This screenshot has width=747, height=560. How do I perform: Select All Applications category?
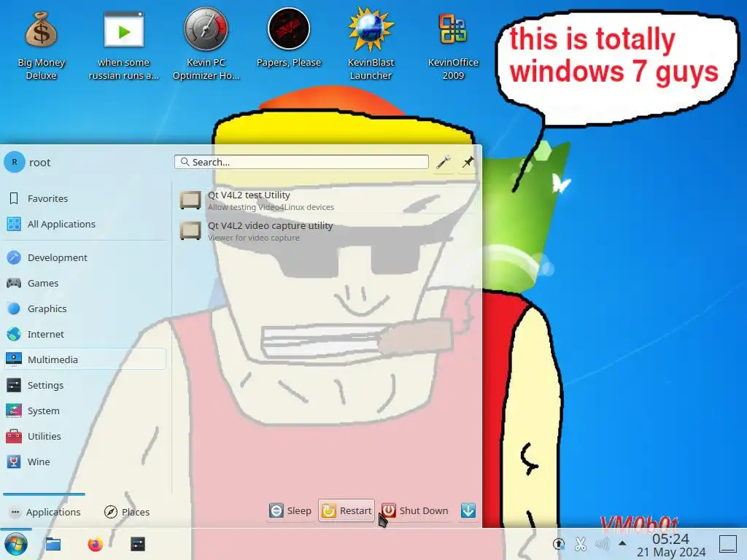pyautogui.click(x=86, y=224)
